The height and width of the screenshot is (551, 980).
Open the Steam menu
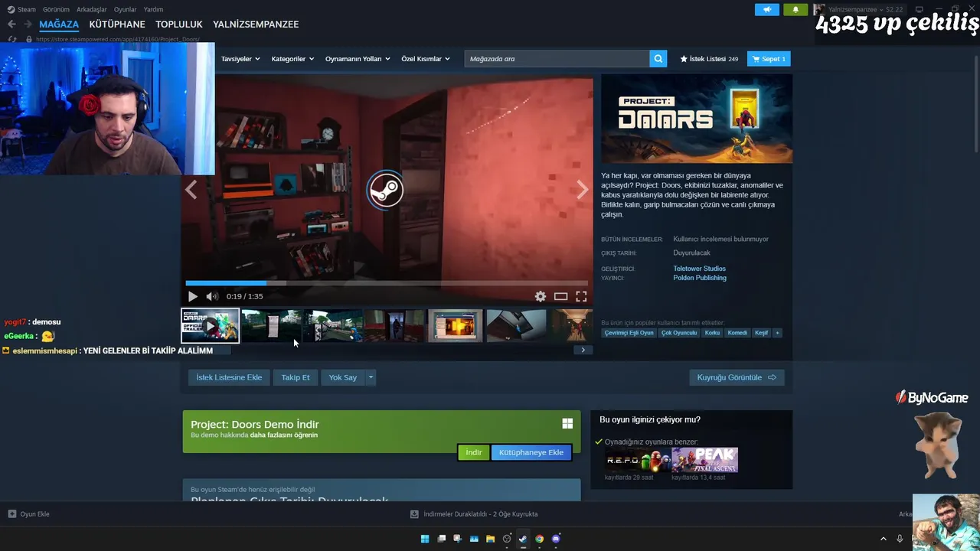click(x=22, y=9)
